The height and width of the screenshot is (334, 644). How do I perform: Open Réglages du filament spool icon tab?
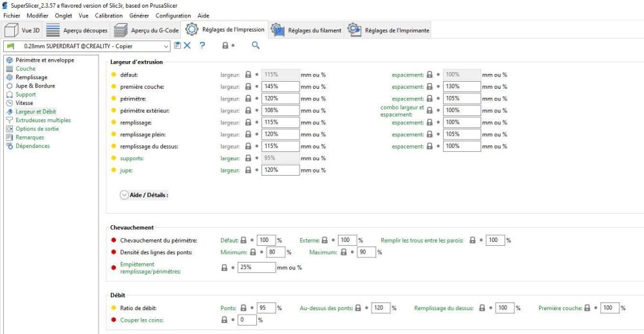point(278,30)
